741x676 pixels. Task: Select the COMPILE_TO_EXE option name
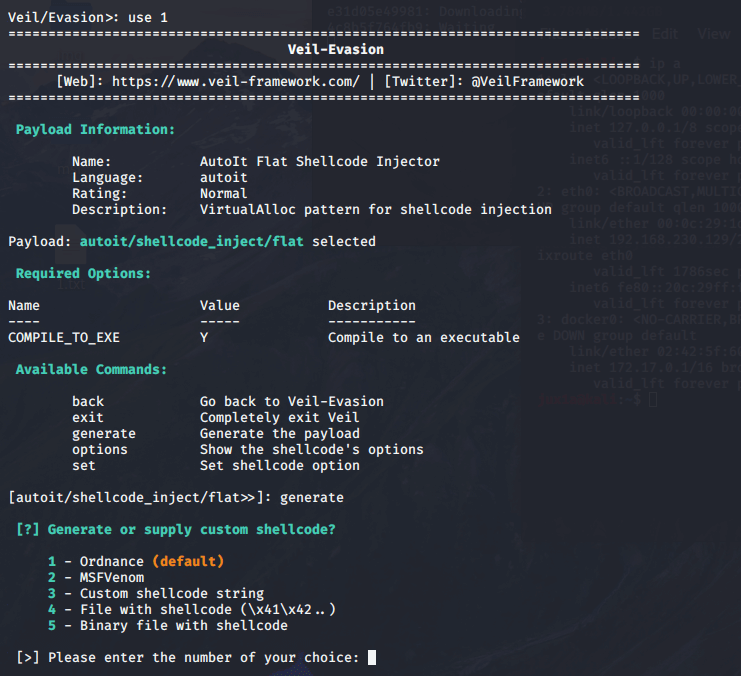coord(64,338)
